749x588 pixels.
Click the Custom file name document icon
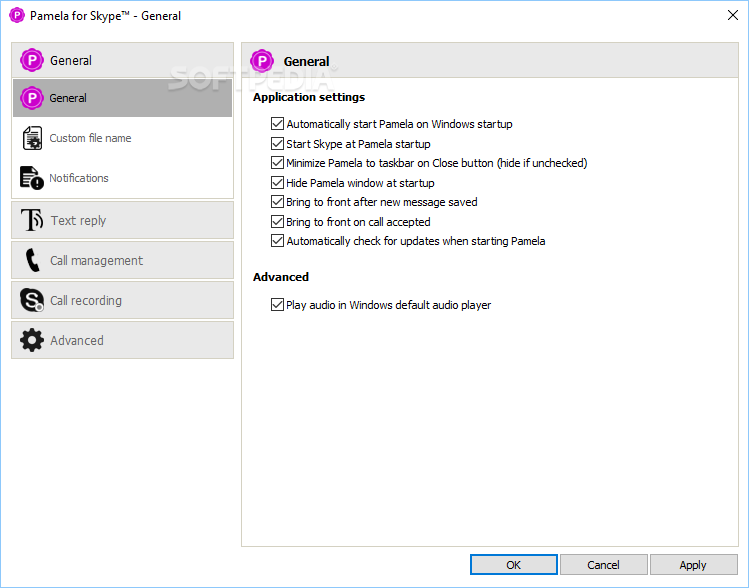32,138
